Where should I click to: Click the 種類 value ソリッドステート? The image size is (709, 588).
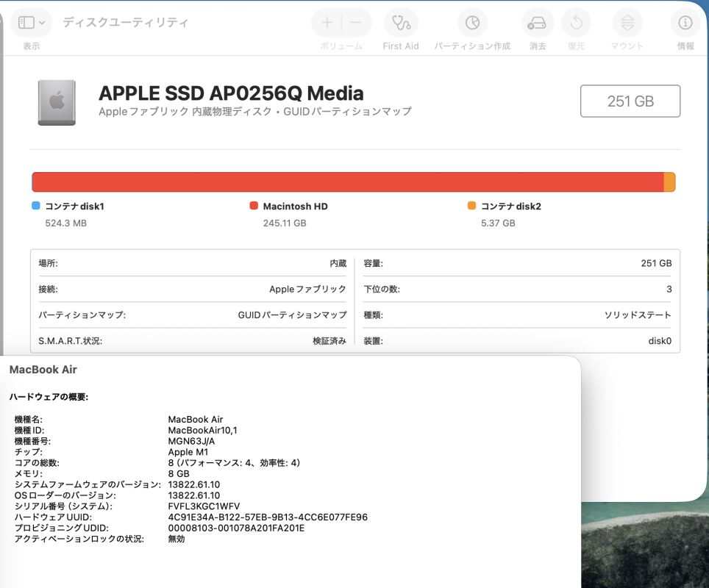click(x=638, y=315)
